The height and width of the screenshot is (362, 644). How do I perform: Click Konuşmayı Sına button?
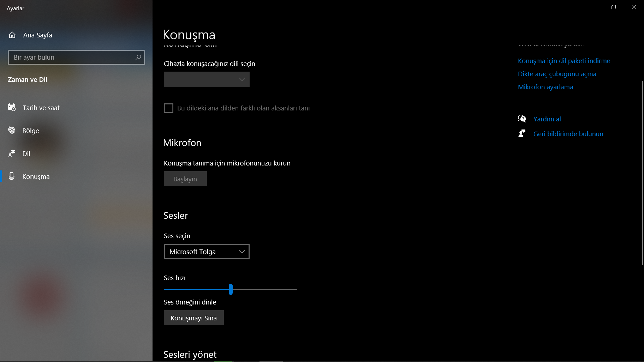click(x=194, y=318)
